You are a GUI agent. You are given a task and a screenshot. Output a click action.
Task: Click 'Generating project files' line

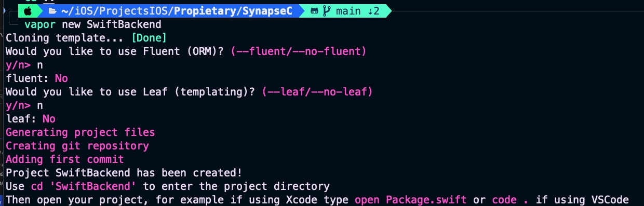tap(81, 132)
